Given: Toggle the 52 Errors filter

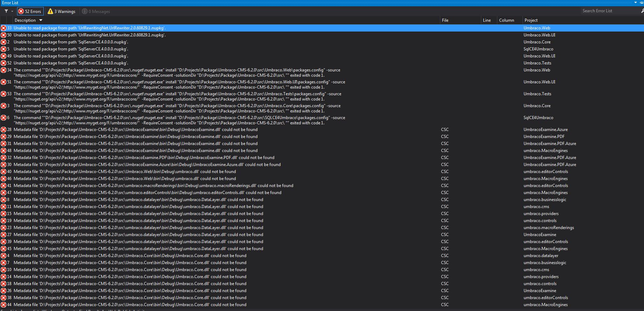Looking at the screenshot, I should coord(30,11).
